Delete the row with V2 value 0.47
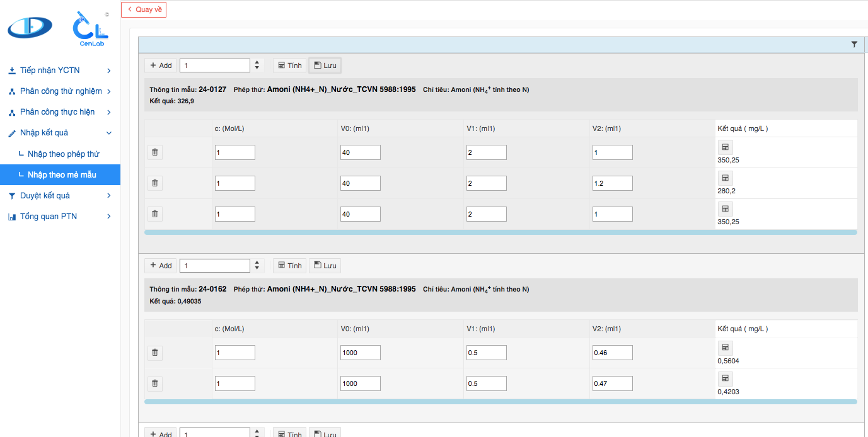Image resolution: width=868 pixels, height=437 pixels. (x=155, y=383)
